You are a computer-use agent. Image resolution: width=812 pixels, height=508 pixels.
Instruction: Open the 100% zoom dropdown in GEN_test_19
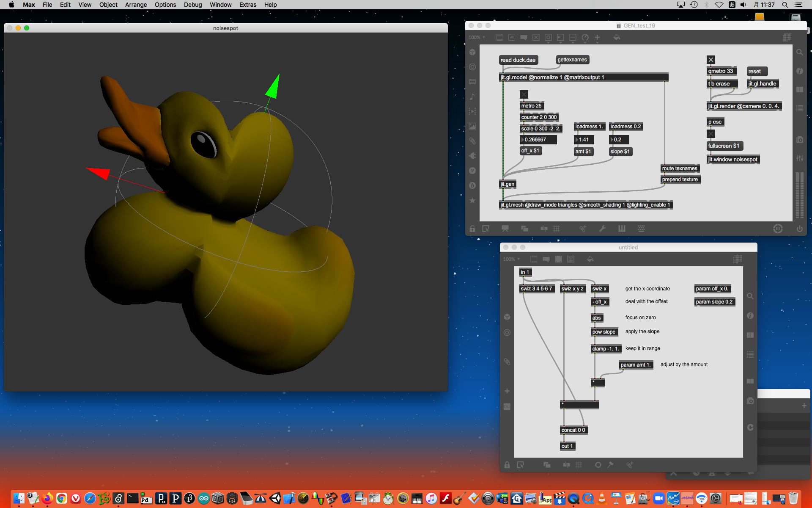[477, 37]
